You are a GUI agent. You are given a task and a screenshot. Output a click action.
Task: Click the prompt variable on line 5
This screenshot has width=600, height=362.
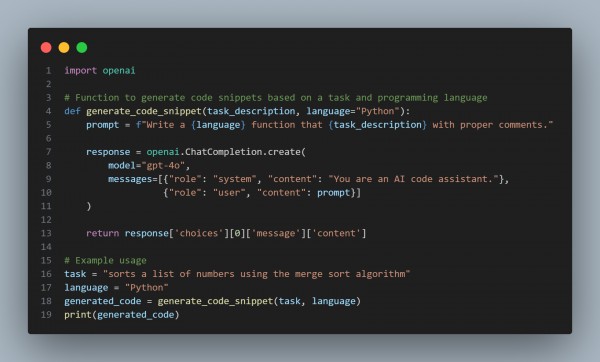103,125
